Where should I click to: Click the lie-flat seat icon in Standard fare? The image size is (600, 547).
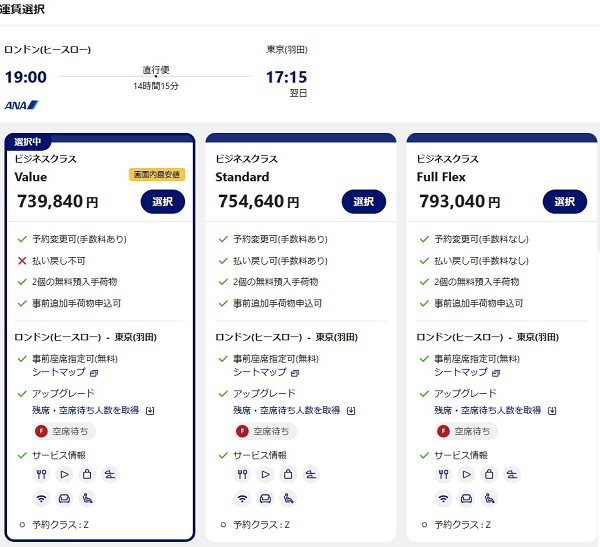pos(313,474)
